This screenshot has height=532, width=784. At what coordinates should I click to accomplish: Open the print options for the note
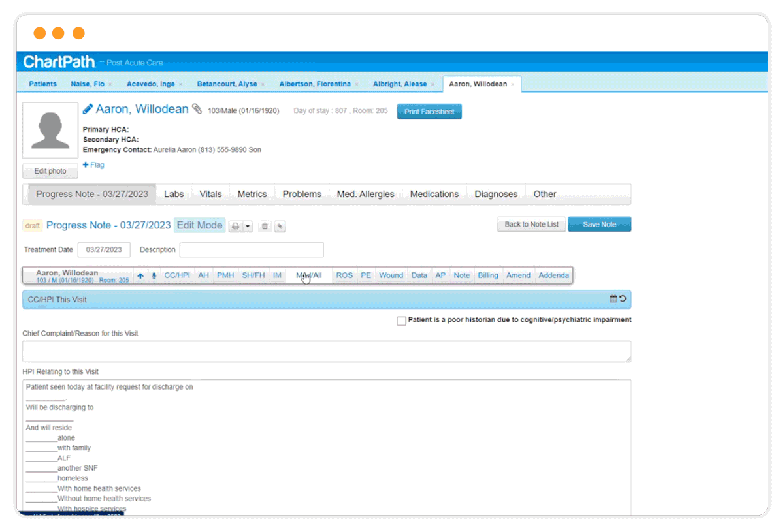pyautogui.click(x=235, y=225)
